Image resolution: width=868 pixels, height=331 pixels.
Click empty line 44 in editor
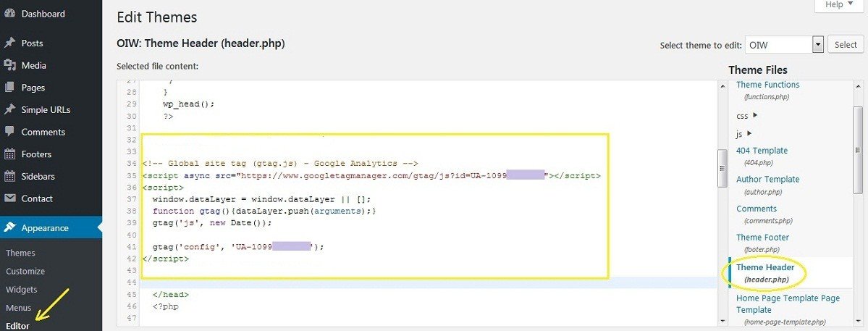click(x=429, y=282)
